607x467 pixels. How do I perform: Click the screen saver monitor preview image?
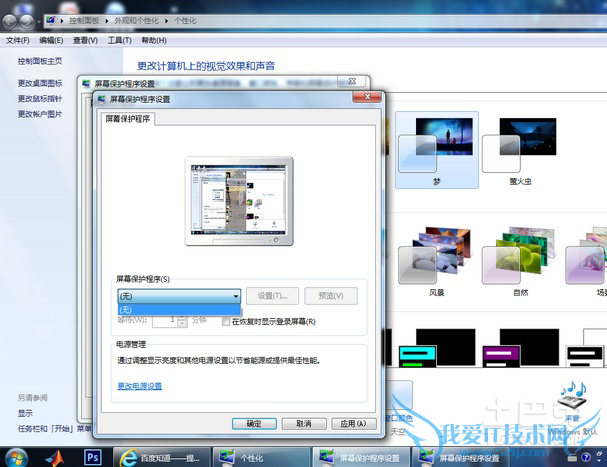point(239,201)
